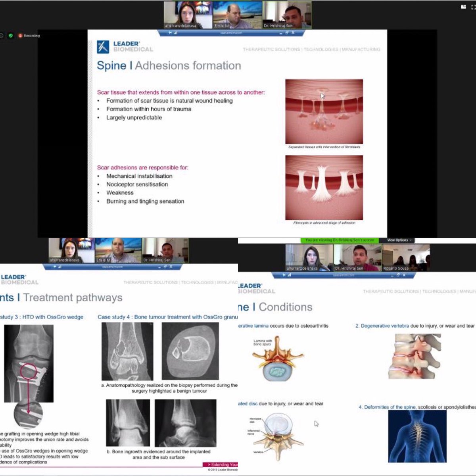
Task: Switch the gallery view layout at the top-right corner
Action: pyautogui.click(x=463, y=7)
